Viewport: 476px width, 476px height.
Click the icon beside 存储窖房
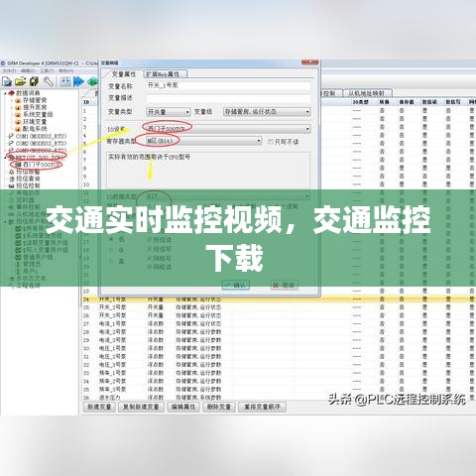coord(18,100)
